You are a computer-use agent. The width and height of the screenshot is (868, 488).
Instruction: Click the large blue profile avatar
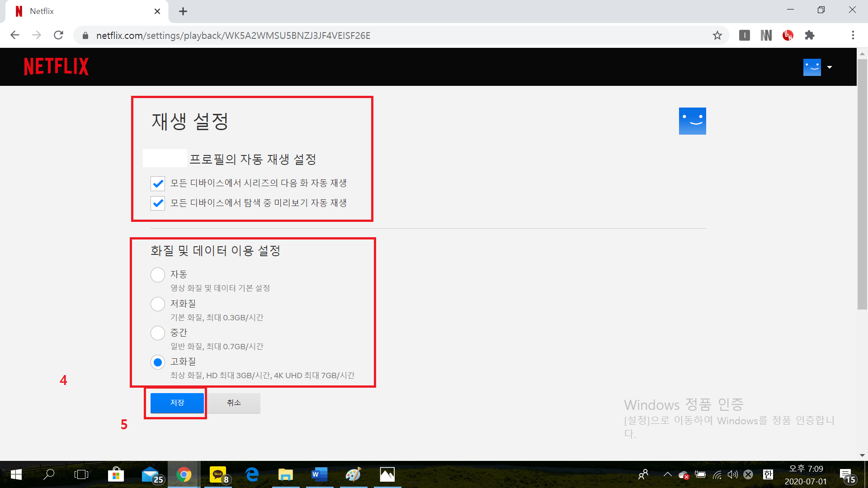(692, 121)
